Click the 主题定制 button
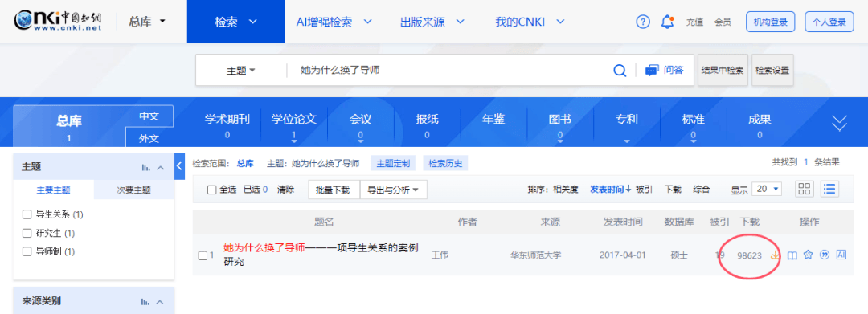868x314 pixels. point(393,163)
